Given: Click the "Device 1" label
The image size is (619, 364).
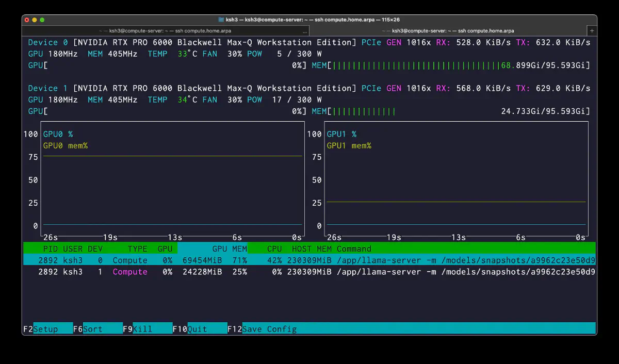Looking at the screenshot, I should (x=48, y=88).
